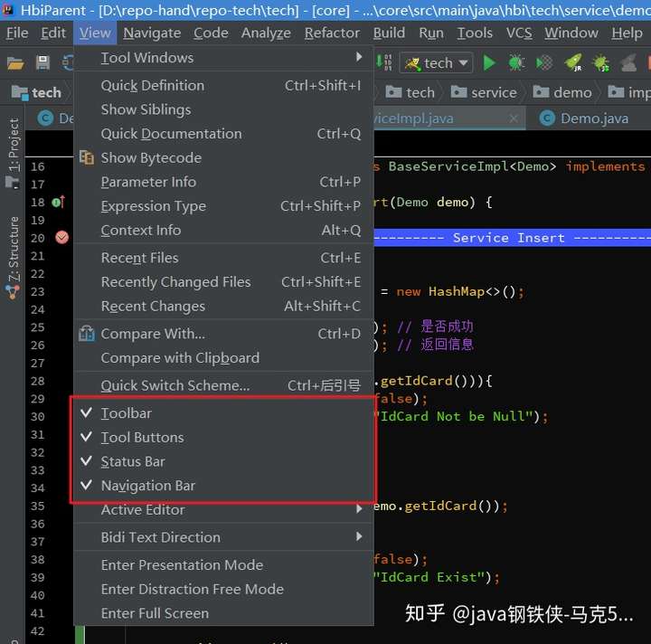The width and height of the screenshot is (651, 644).
Task: Open the Code menu
Action: (211, 33)
